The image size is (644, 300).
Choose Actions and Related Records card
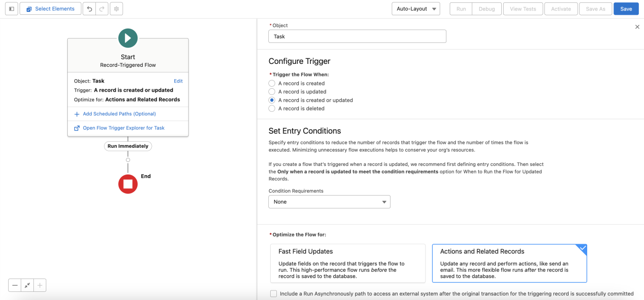coord(509,263)
